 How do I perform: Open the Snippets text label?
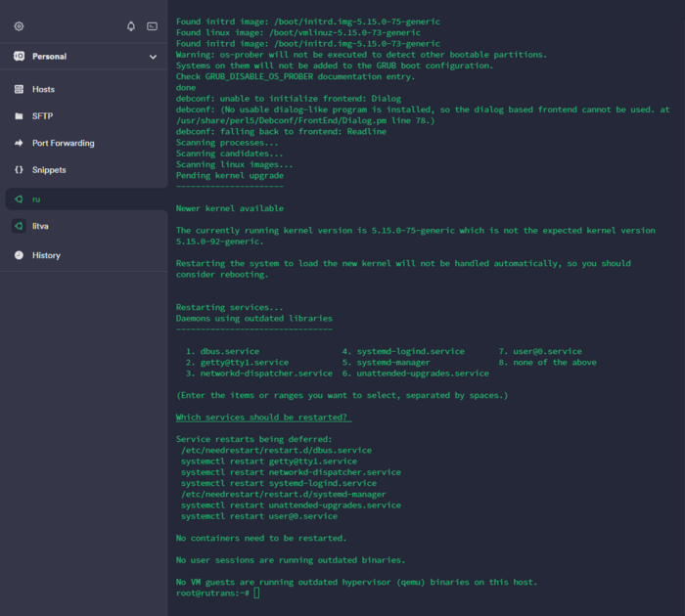tap(49, 170)
